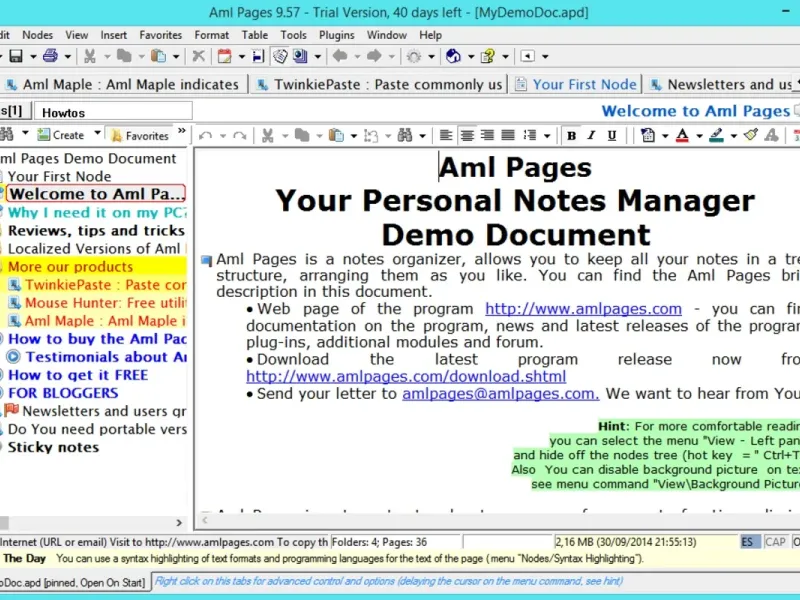
Task: Toggle bold formatting
Action: coord(572,136)
